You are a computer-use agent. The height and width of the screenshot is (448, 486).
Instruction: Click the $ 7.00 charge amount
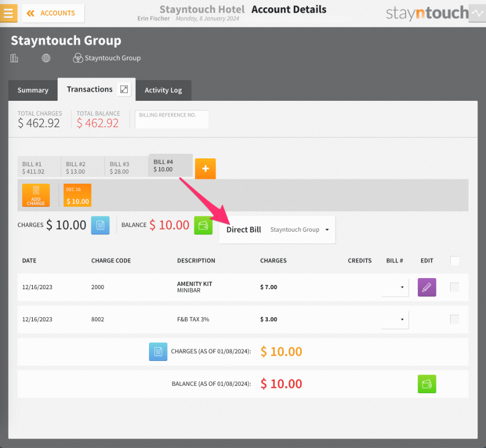click(x=269, y=287)
